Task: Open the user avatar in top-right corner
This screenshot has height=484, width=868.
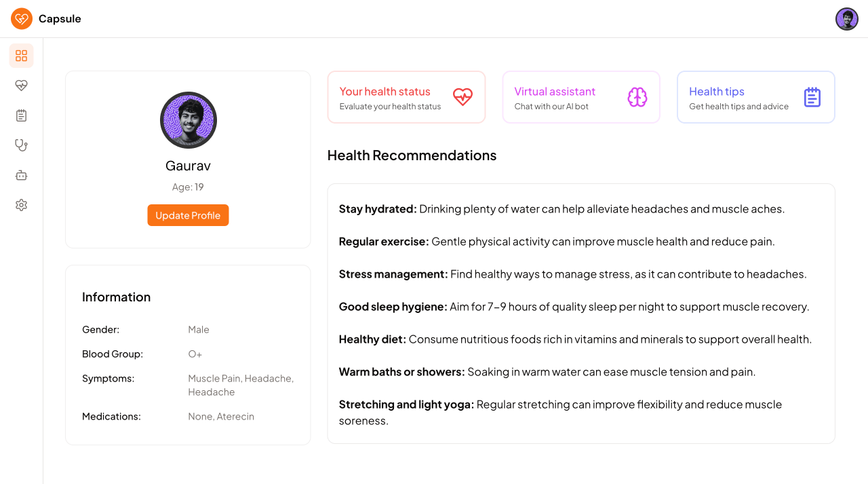Action: (847, 19)
